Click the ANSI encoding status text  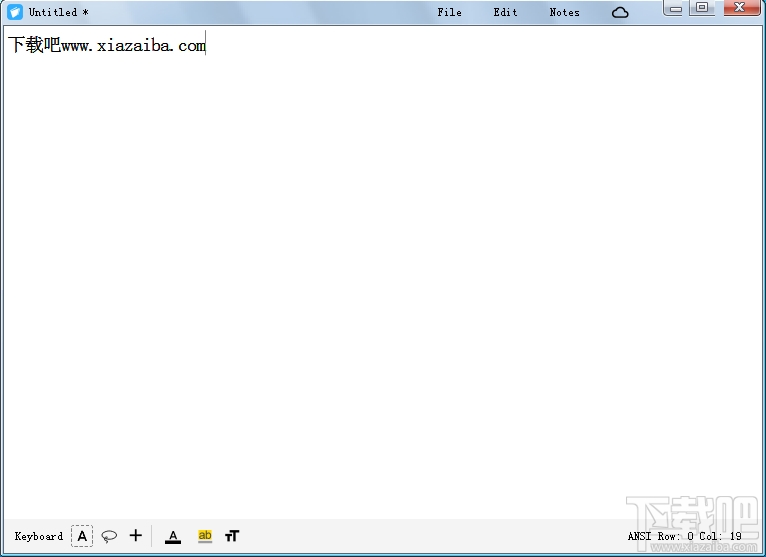(639, 536)
